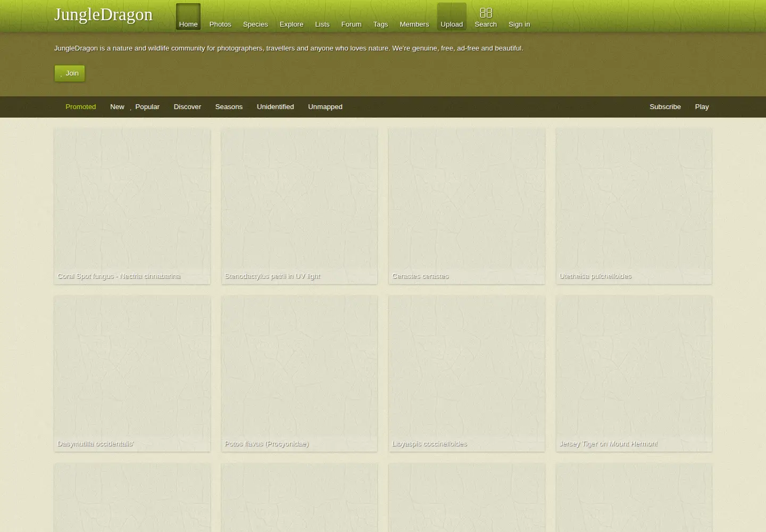This screenshot has height=532, width=766.
Task: Click the JungleDragon logo
Action: 103,14
